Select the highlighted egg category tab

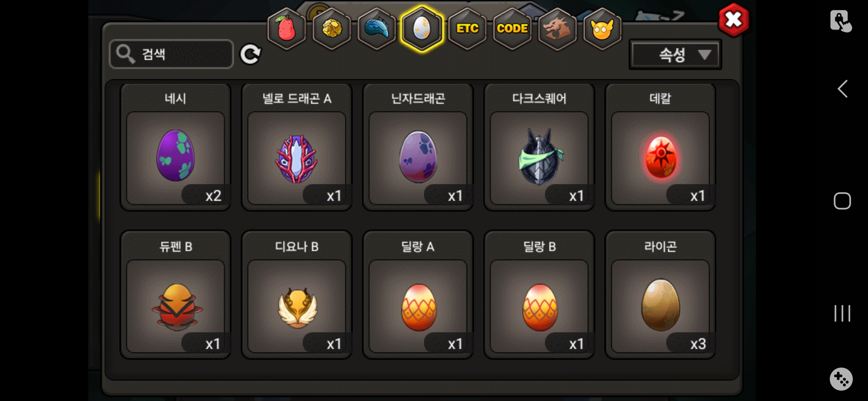pyautogui.click(x=422, y=29)
